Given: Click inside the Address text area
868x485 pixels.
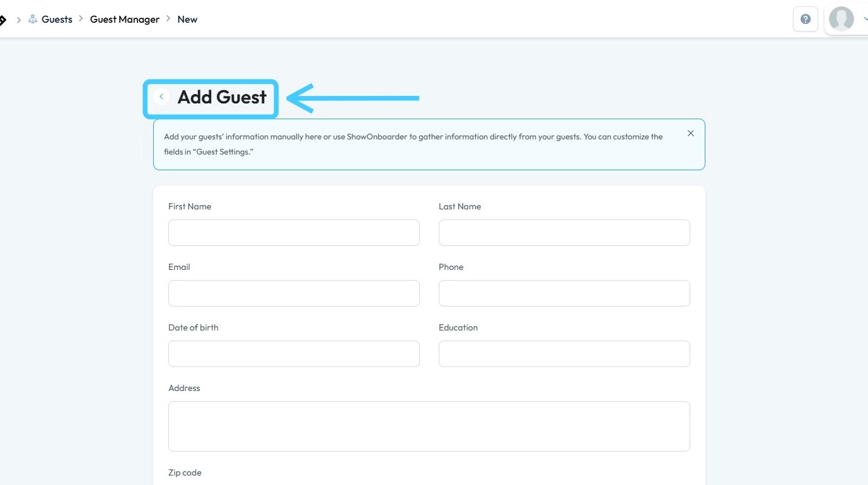Looking at the screenshot, I should 429,426.
